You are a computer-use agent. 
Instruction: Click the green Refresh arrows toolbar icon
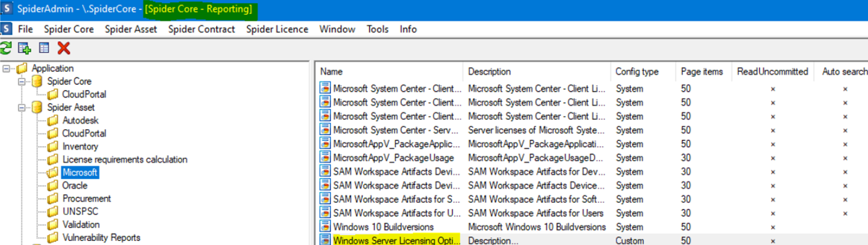[6, 48]
